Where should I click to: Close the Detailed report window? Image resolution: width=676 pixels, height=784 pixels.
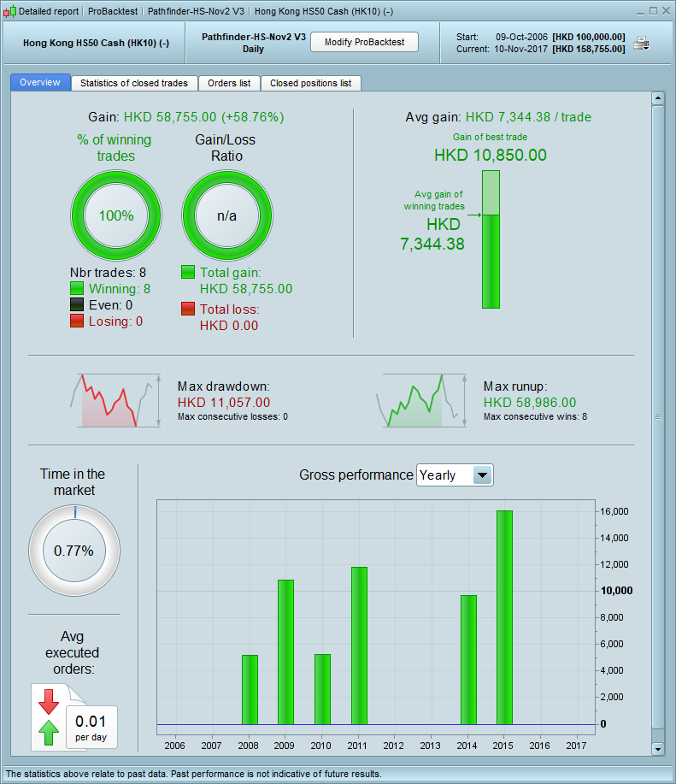[x=666, y=11]
